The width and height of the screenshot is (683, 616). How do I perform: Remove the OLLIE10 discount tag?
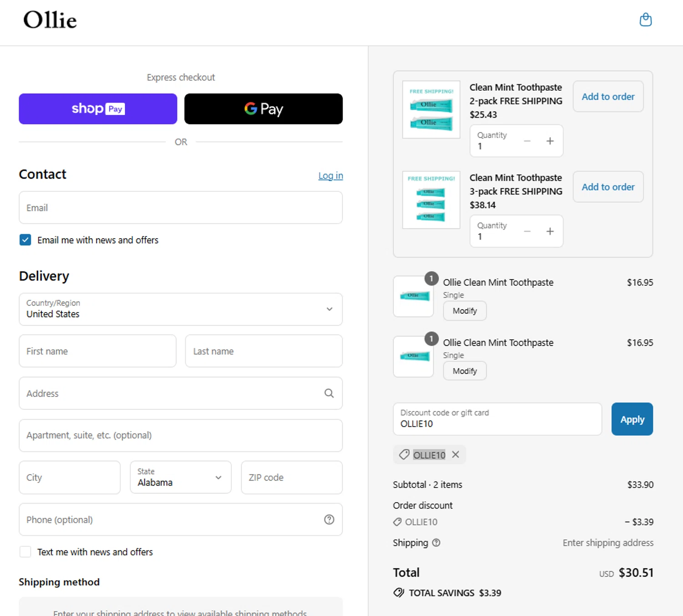(x=455, y=455)
